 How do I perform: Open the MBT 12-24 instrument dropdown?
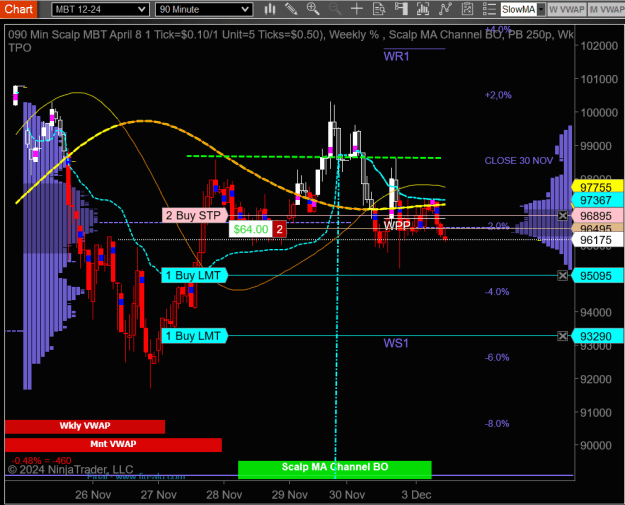[x=100, y=9]
